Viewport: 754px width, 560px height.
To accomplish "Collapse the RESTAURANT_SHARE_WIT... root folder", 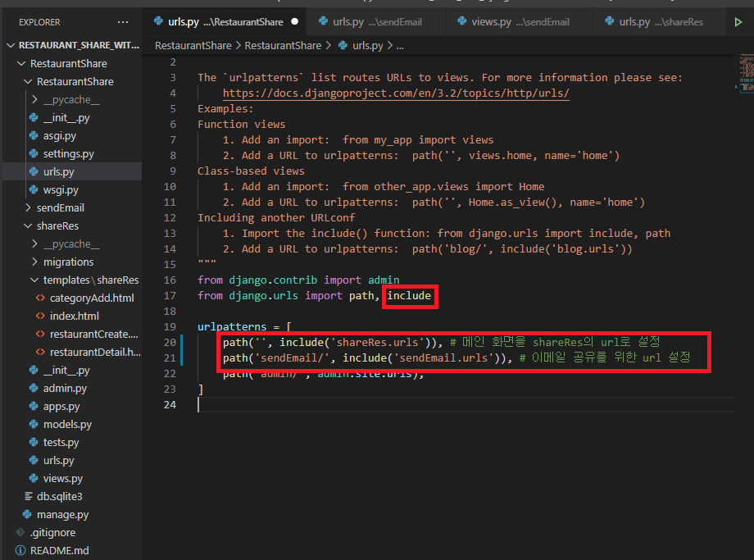I will coord(11,45).
